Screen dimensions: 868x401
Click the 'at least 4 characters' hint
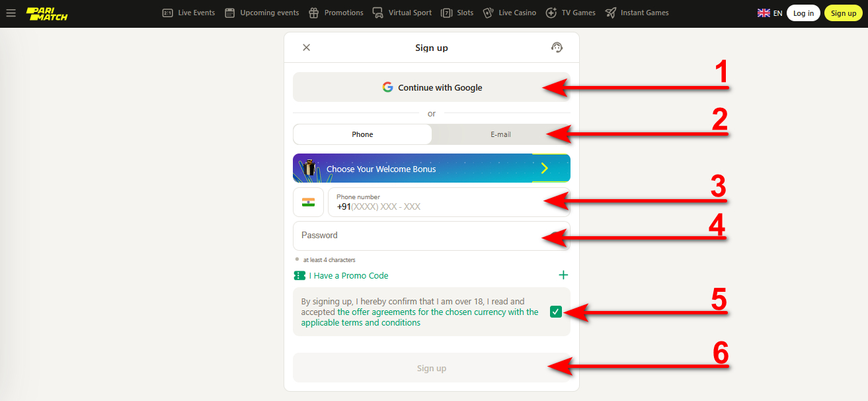329,260
